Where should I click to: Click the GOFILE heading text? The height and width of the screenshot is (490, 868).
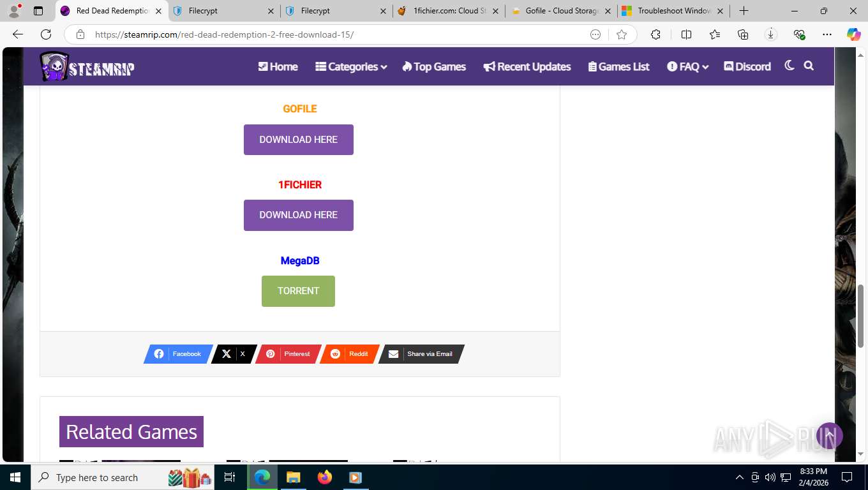[x=300, y=108]
